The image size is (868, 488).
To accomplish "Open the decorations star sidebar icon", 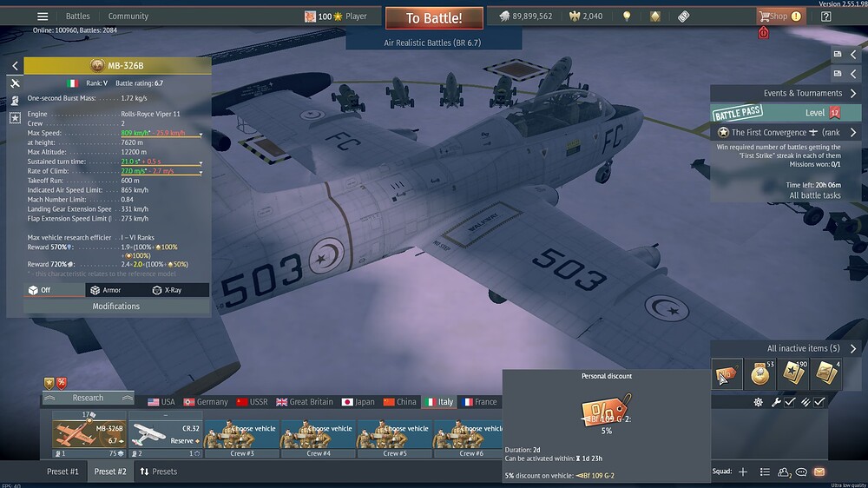I will click(15, 117).
